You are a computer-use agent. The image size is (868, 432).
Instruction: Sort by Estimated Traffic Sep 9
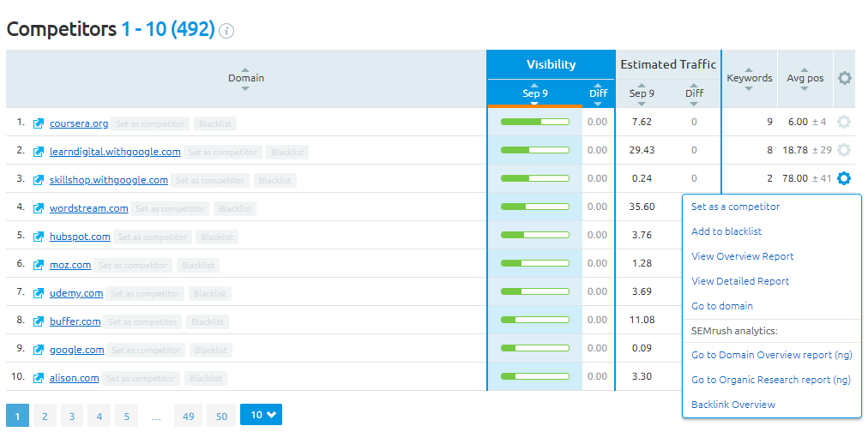[642, 93]
